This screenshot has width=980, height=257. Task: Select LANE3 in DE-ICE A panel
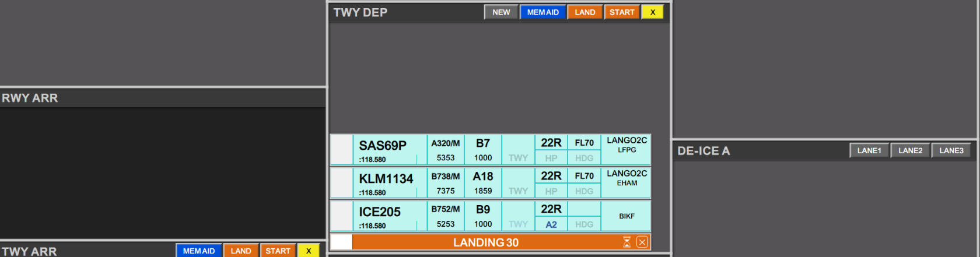(951, 150)
